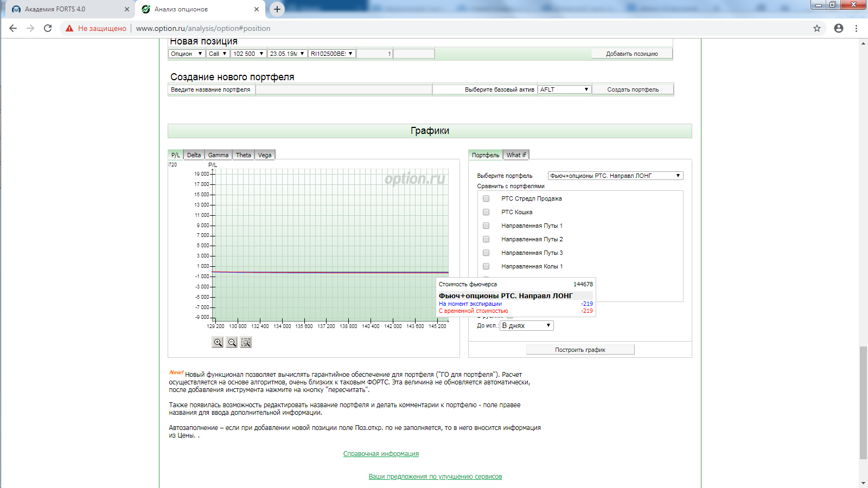Open the 'В днях' expiry units dropdown
The image size is (868, 488).
(x=526, y=325)
